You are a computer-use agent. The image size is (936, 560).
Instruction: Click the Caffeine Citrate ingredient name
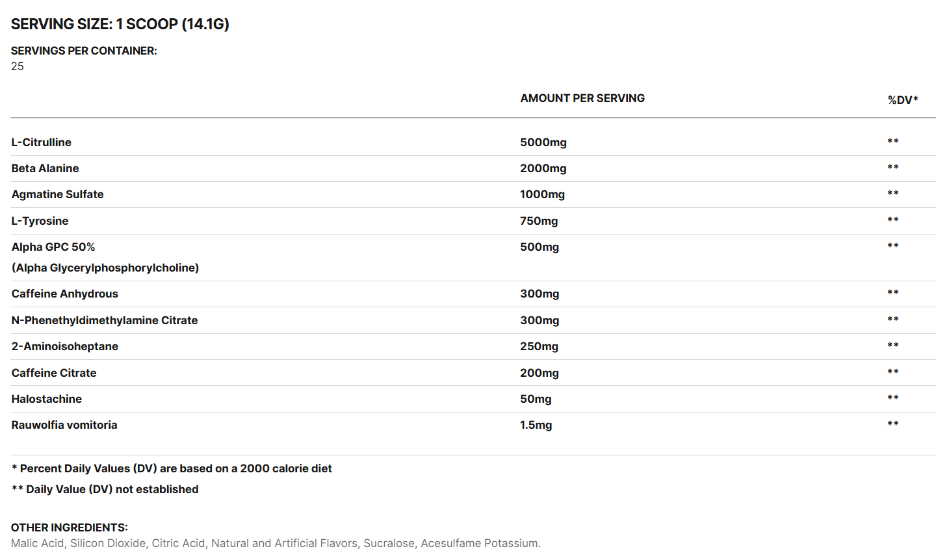pos(54,373)
